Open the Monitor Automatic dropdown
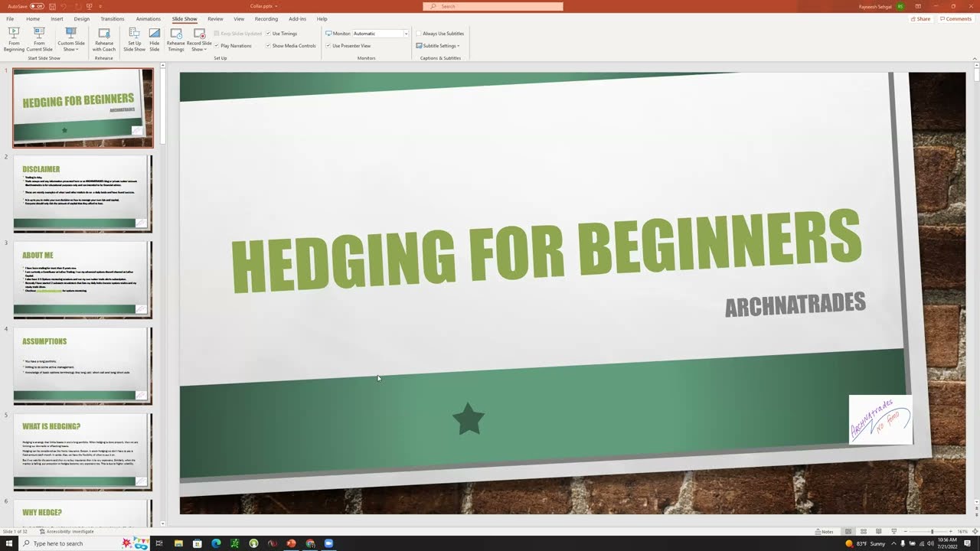The image size is (980, 551). (x=381, y=34)
